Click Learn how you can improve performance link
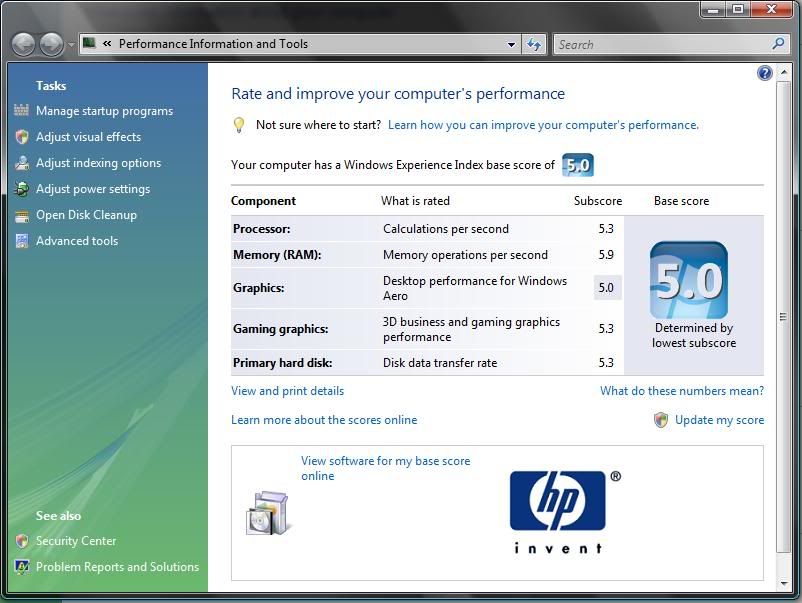 (x=543, y=125)
